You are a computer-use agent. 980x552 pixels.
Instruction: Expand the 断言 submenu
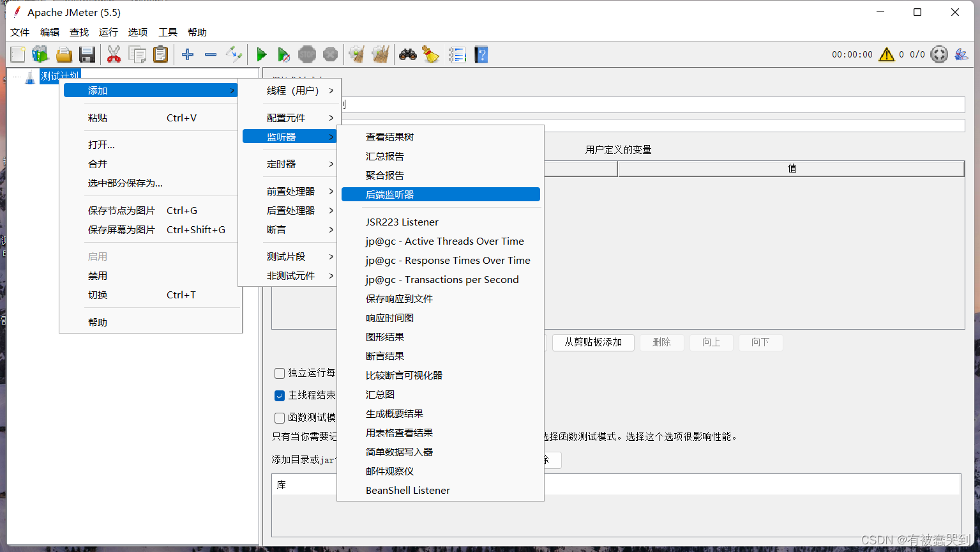(289, 230)
